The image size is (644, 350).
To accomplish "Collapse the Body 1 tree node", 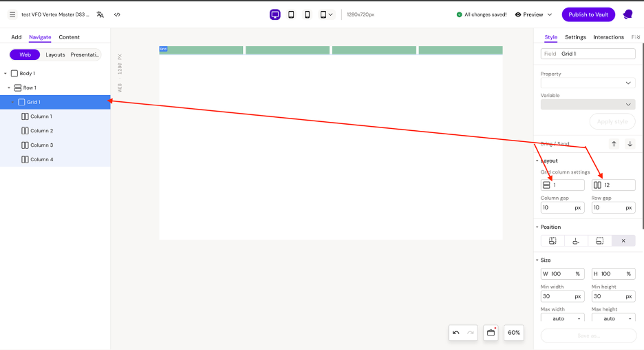I will tap(6, 74).
